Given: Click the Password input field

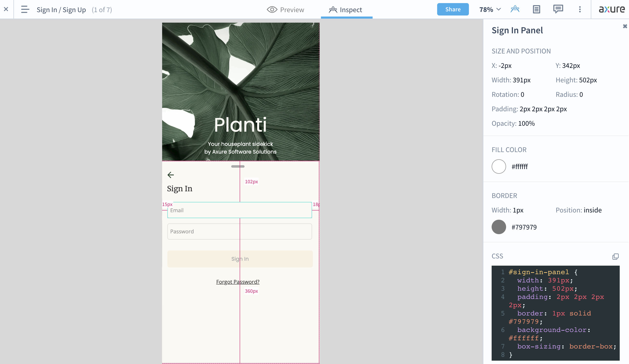Looking at the screenshot, I should tap(240, 231).
